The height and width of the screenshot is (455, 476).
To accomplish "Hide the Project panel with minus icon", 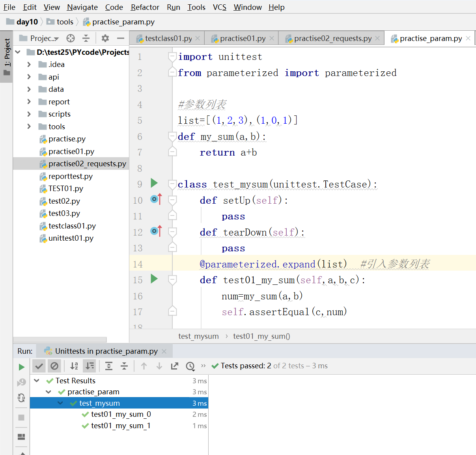I will (121, 38).
